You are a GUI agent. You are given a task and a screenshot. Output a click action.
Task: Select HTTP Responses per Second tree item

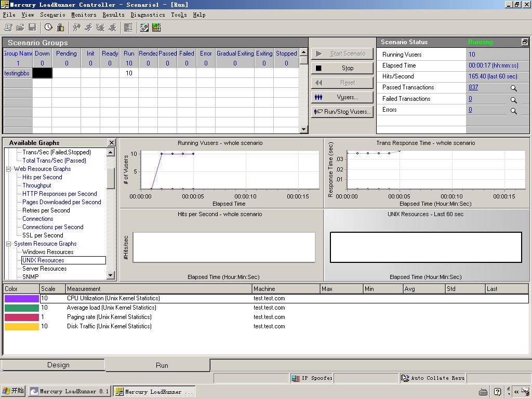coord(59,194)
